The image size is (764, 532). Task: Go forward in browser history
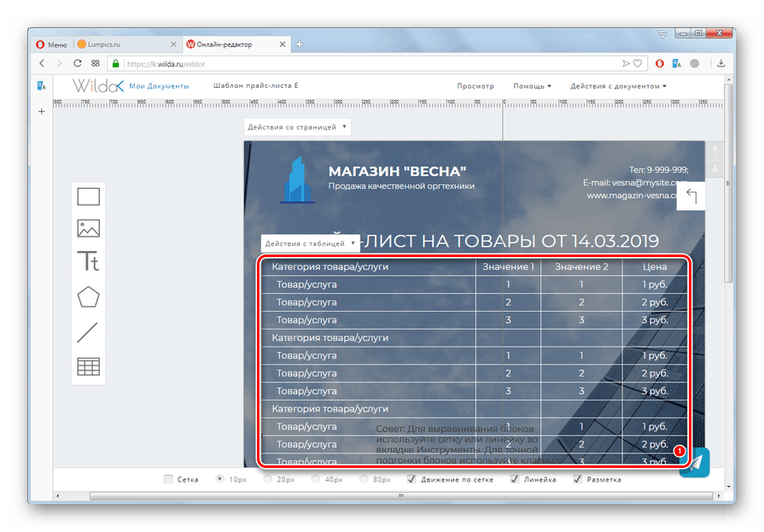point(60,63)
